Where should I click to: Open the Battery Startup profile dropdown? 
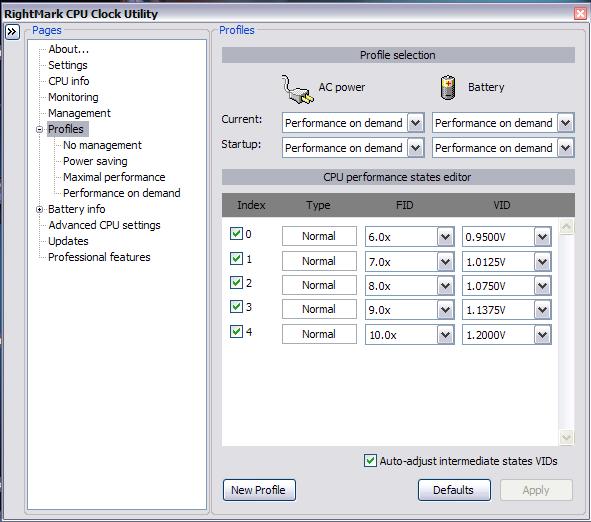565,148
